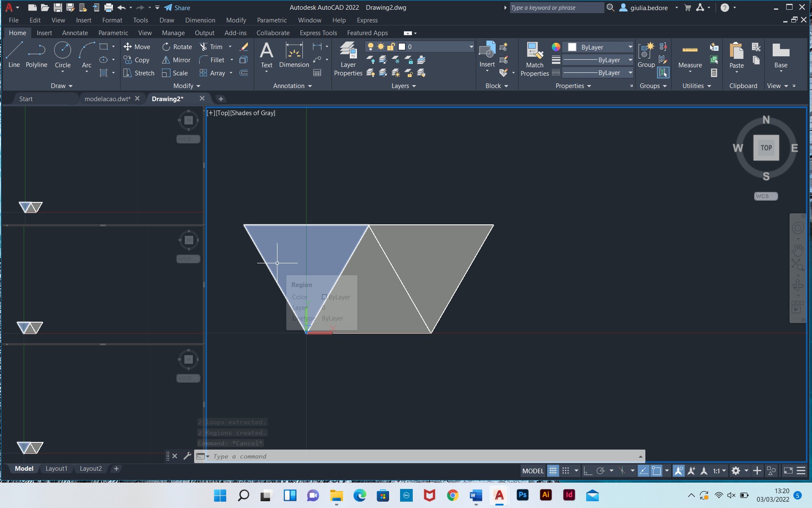Select the Line tool
Image resolution: width=812 pixels, height=508 pixels.
tap(14, 55)
